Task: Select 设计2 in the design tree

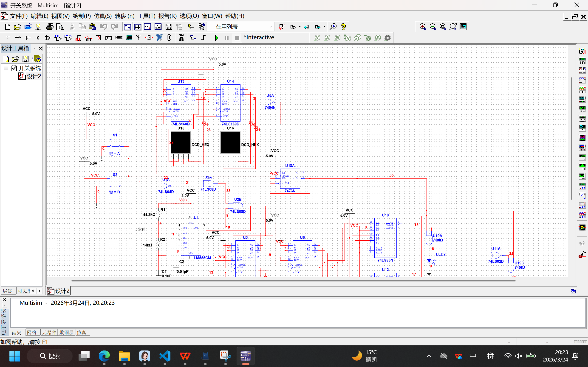Action: (x=34, y=76)
